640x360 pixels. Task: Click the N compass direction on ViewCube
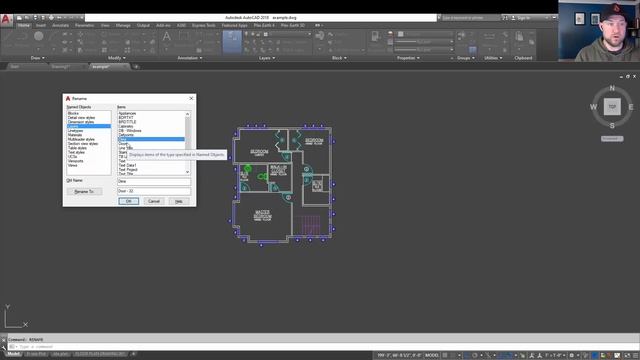[612, 88]
